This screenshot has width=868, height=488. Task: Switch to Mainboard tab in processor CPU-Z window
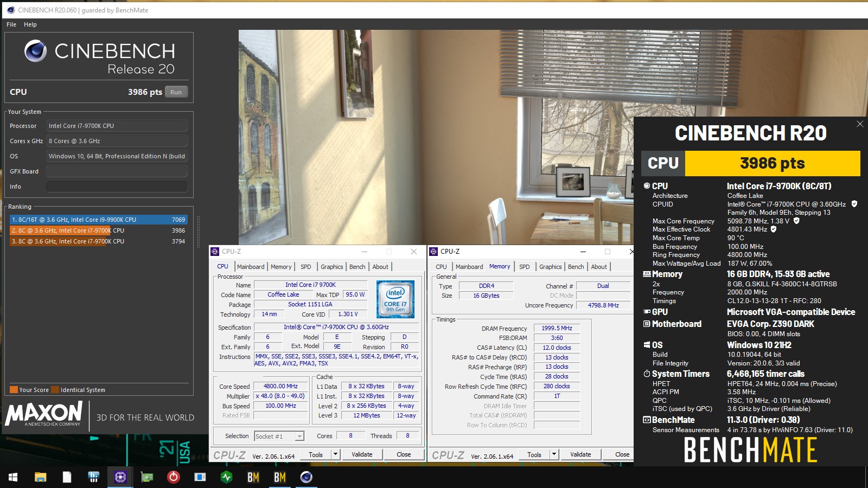click(251, 267)
